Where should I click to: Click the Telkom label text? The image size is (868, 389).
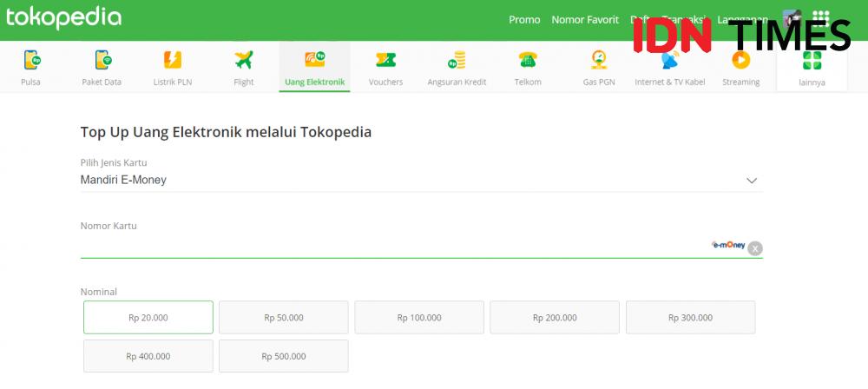point(528,82)
